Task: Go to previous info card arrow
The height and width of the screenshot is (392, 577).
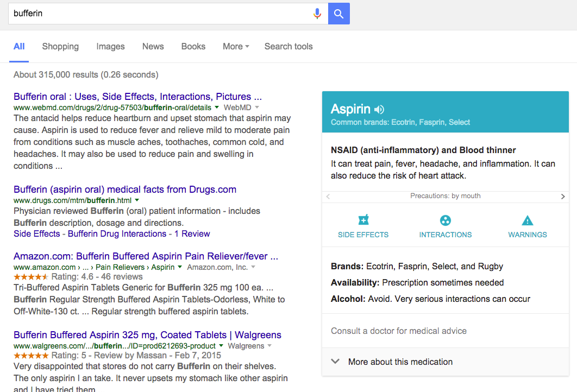Action: (x=328, y=197)
